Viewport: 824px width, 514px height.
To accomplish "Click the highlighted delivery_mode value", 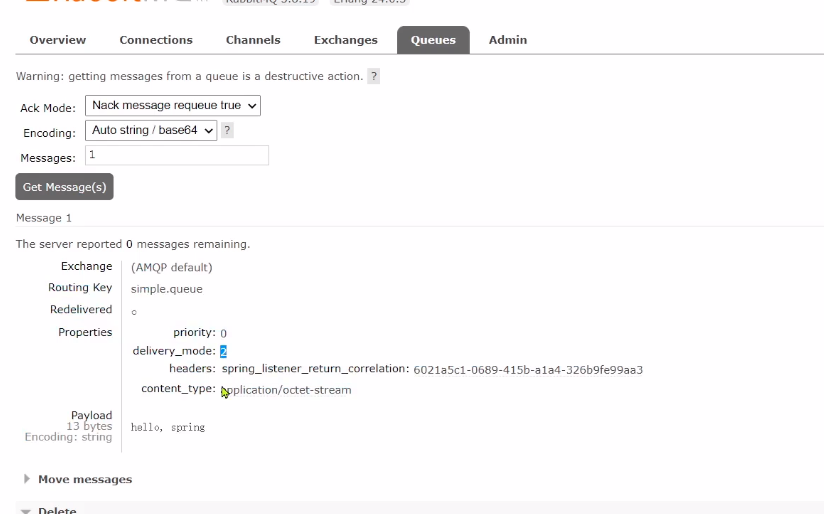I will tap(224, 351).
